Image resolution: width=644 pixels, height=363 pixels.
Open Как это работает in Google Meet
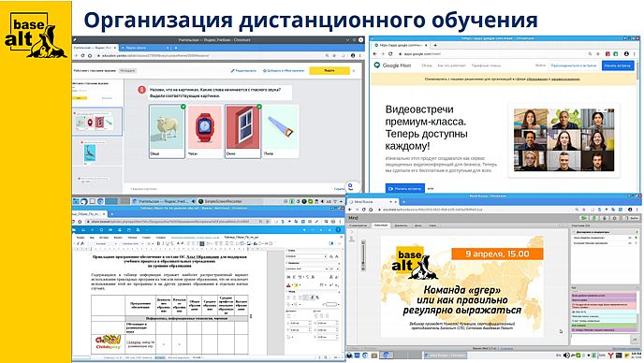(451, 65)
